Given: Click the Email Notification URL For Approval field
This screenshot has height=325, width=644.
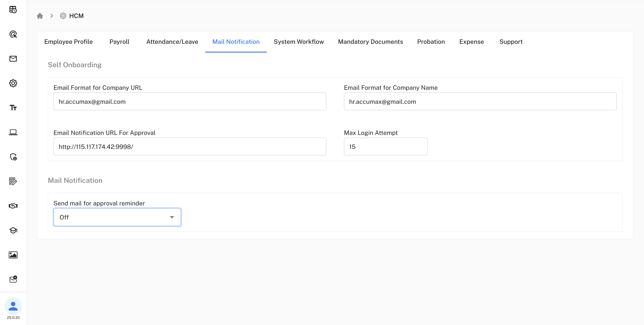Looking at the screenshot, I should coord(189,147).
